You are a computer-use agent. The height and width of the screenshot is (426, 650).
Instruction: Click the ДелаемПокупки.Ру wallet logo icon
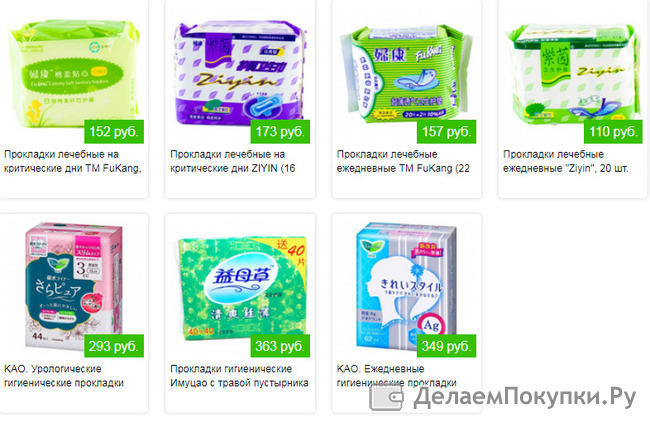(x=386, y=398)
